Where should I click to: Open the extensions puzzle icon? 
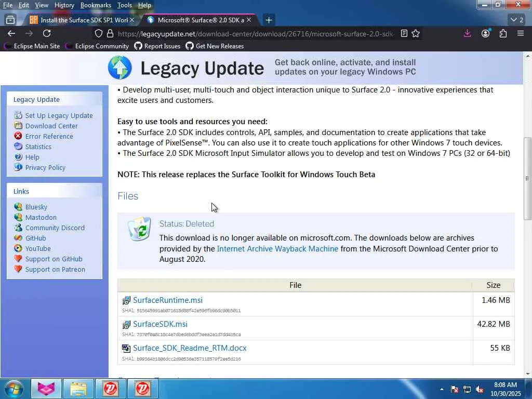tap(503, 33)
